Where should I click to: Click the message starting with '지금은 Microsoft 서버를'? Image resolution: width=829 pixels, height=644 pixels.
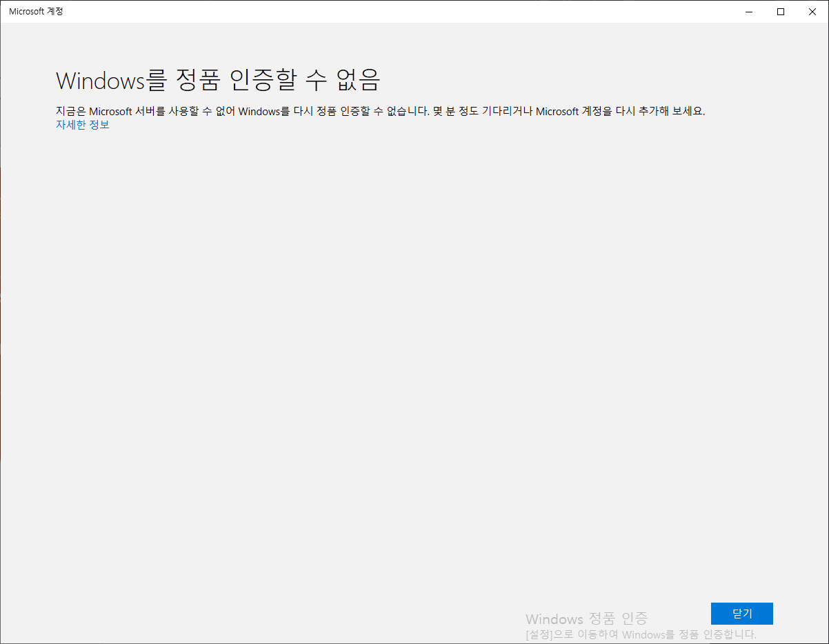tap(380, 111)
